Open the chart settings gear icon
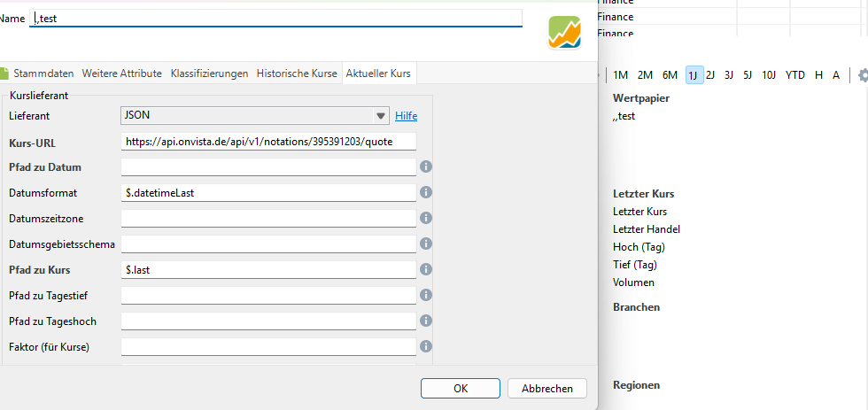Viewport: 868px width, 410px height. 863,75
